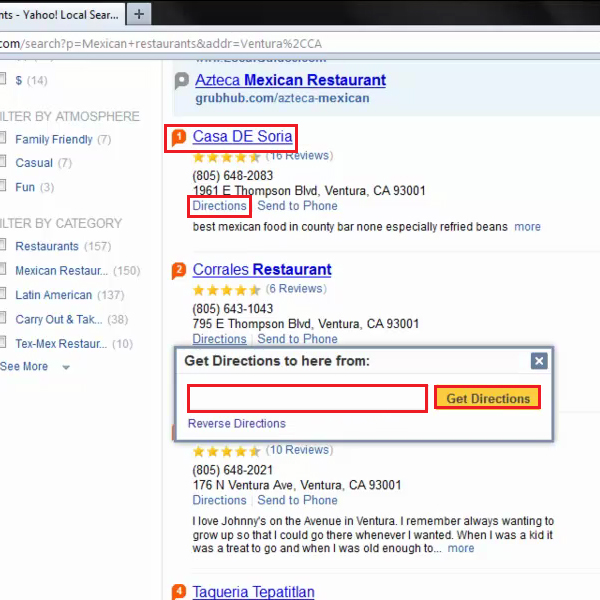Open the Corrales Restaurant listing
The width and height of the screenshot is (600, 600).
[262, 270]
